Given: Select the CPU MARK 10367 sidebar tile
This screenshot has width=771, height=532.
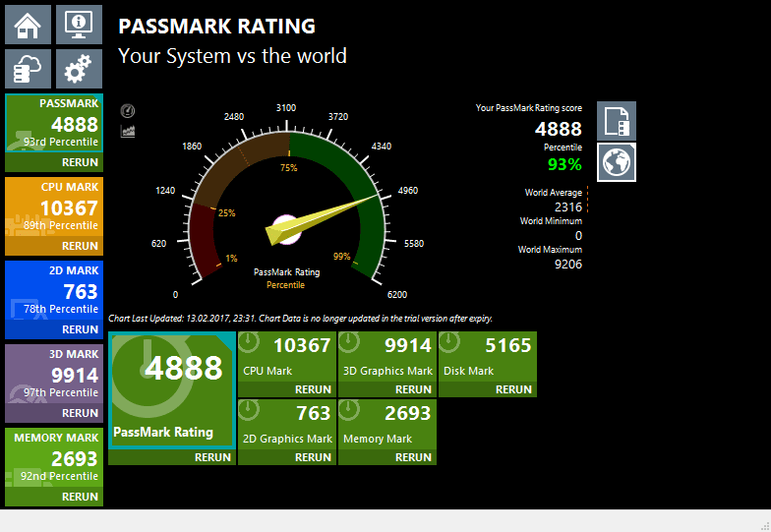Looking at the screenshot, I should point(54,207).
